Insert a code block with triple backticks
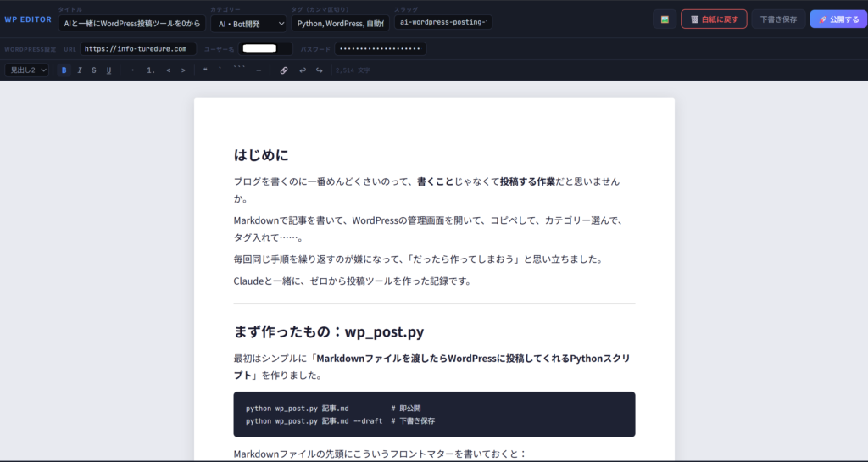The image size is (868, 462). pos(239,70)
